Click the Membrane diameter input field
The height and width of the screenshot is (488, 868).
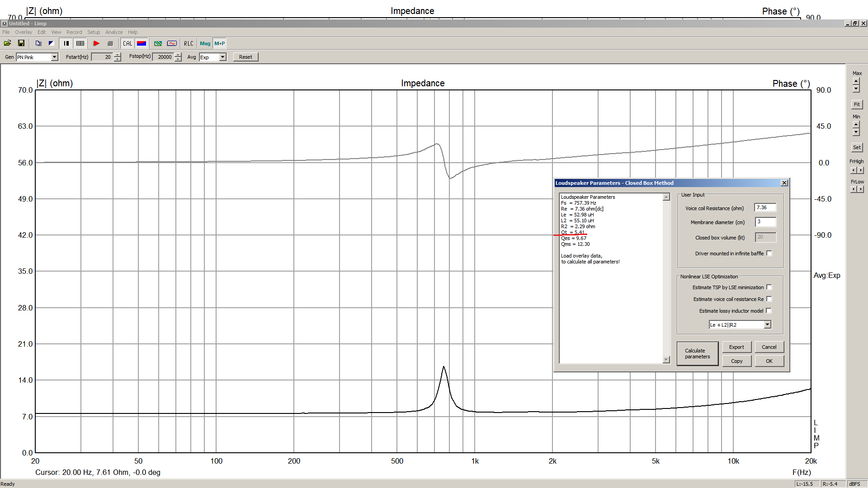tap(765, 222)
